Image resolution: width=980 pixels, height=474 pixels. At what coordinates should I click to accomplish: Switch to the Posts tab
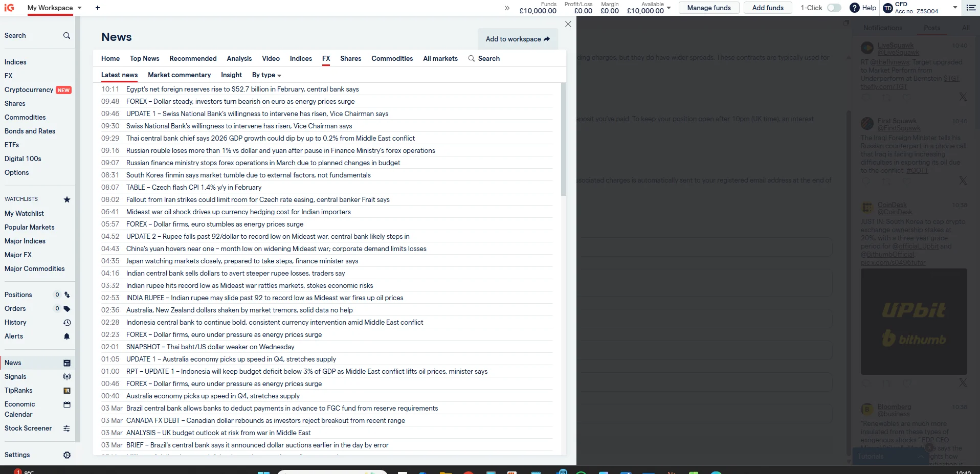[931, 28]
